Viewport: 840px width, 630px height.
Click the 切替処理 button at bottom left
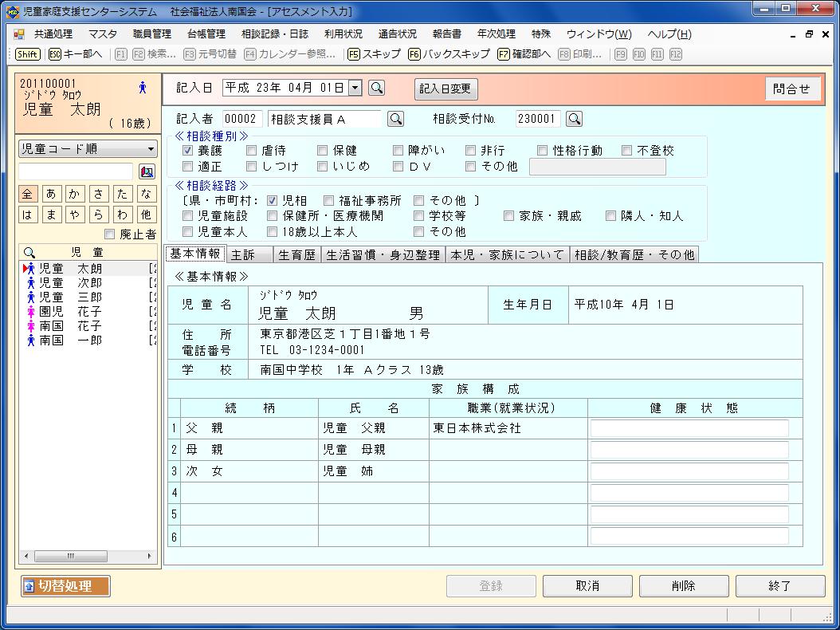coord(65,586)
